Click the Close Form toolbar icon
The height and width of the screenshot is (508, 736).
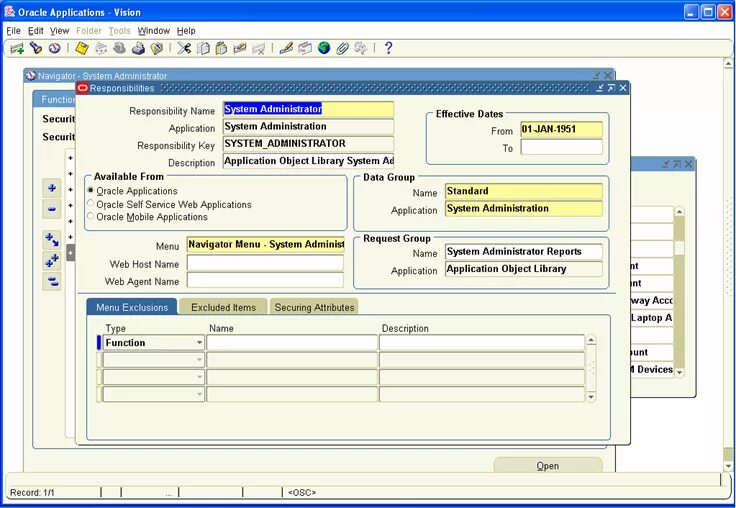[x=157, y=48]
